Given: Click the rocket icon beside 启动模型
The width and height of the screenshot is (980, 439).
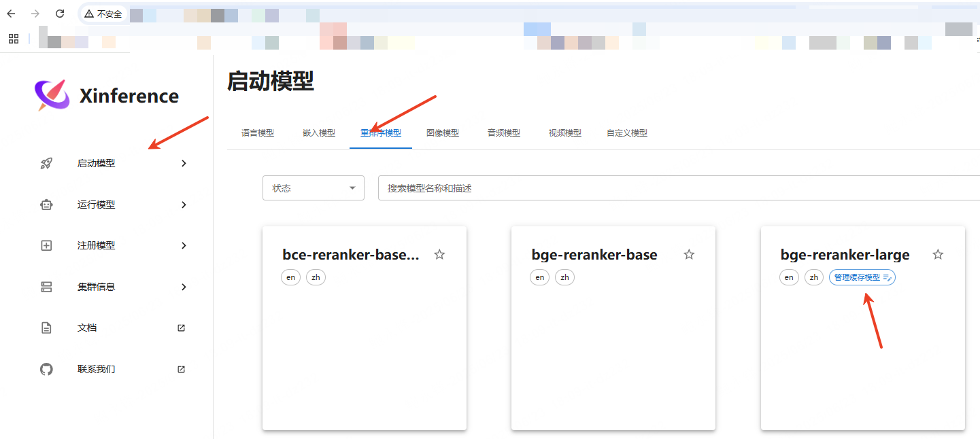Looking at the screenshot, I should coord(46,163).
